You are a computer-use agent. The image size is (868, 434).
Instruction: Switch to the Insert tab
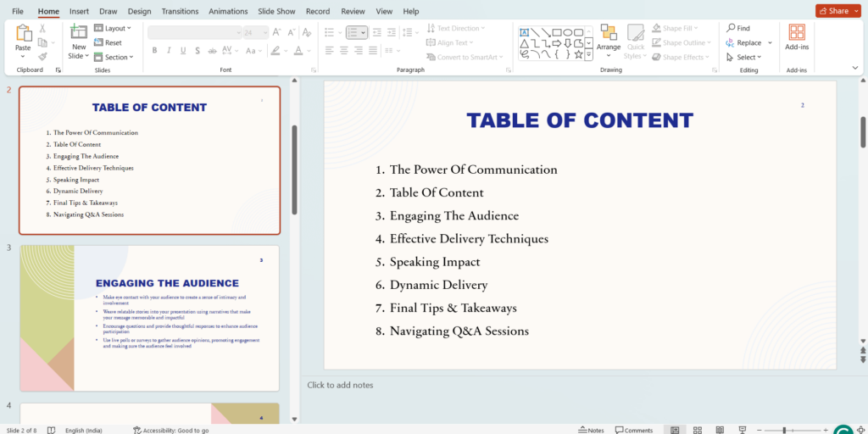[x=79, y=11]
